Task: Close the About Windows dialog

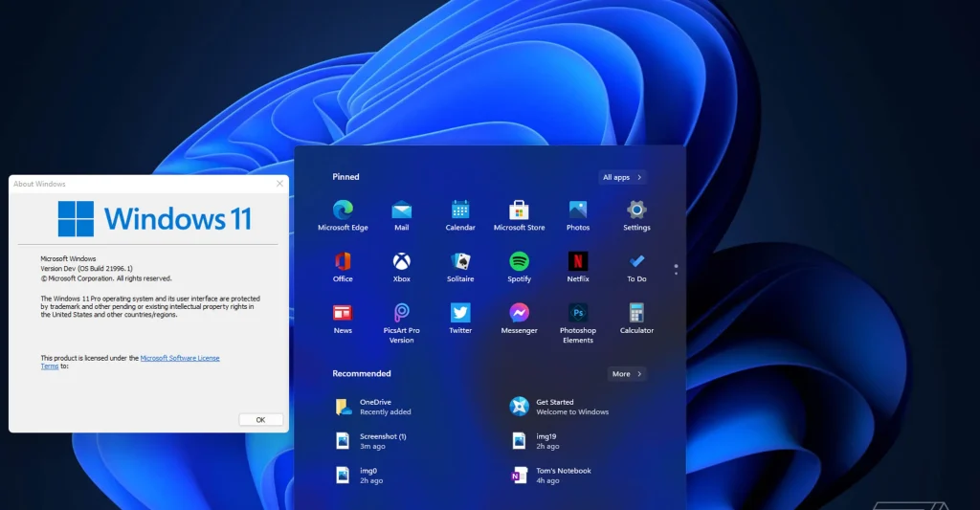Action: coord(279,184)
